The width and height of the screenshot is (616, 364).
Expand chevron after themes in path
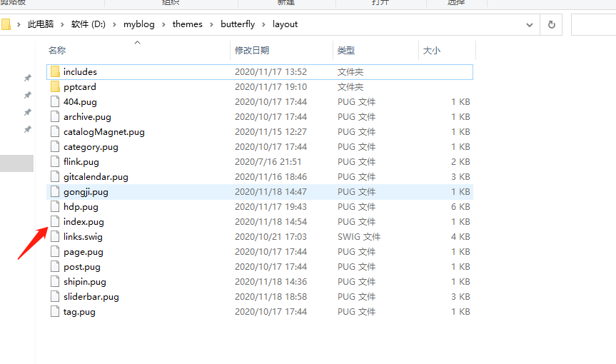[211, 24]
